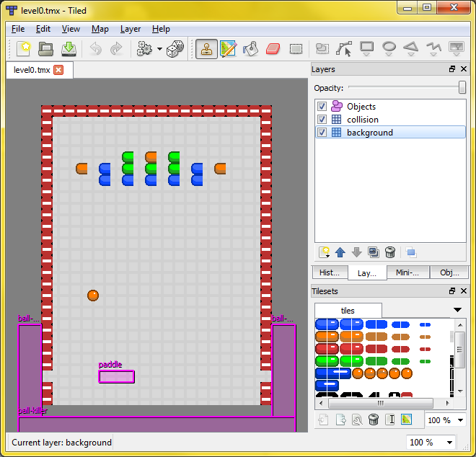Toggle Random mode dice icon
The width and height of the screenshot is (476, 457).
click(175, 48)
